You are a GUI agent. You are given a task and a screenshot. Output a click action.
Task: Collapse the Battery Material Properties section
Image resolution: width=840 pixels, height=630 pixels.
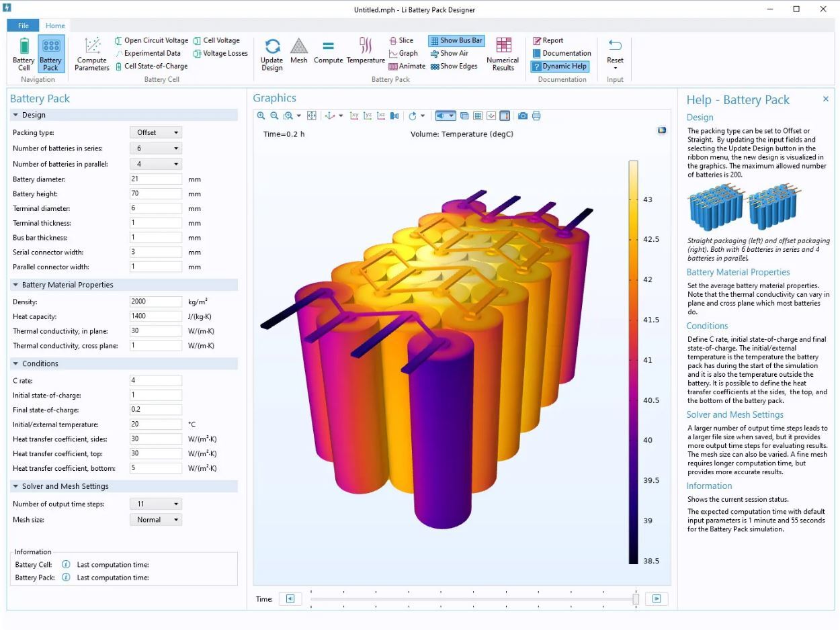pos(16,285)
